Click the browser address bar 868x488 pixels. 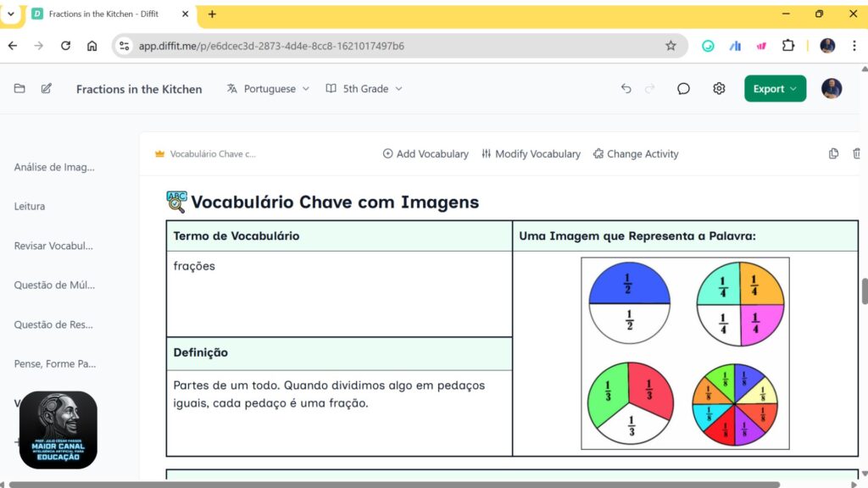point(339,46)
